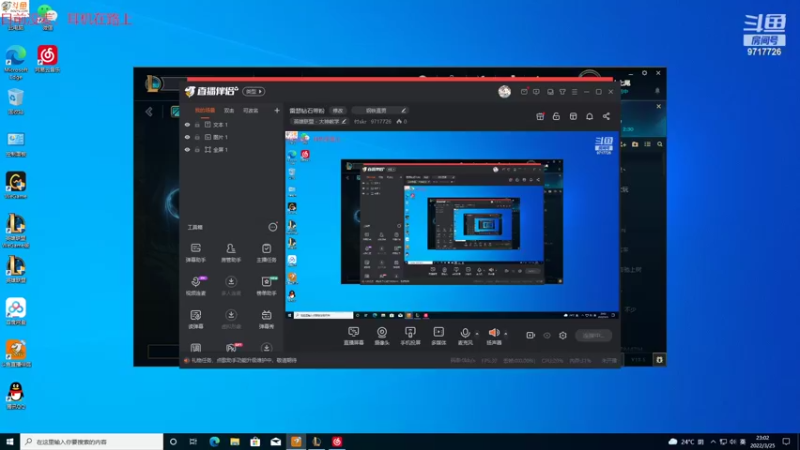
Task: Open the mode switch pill beside logo
Action: (254, 91)
